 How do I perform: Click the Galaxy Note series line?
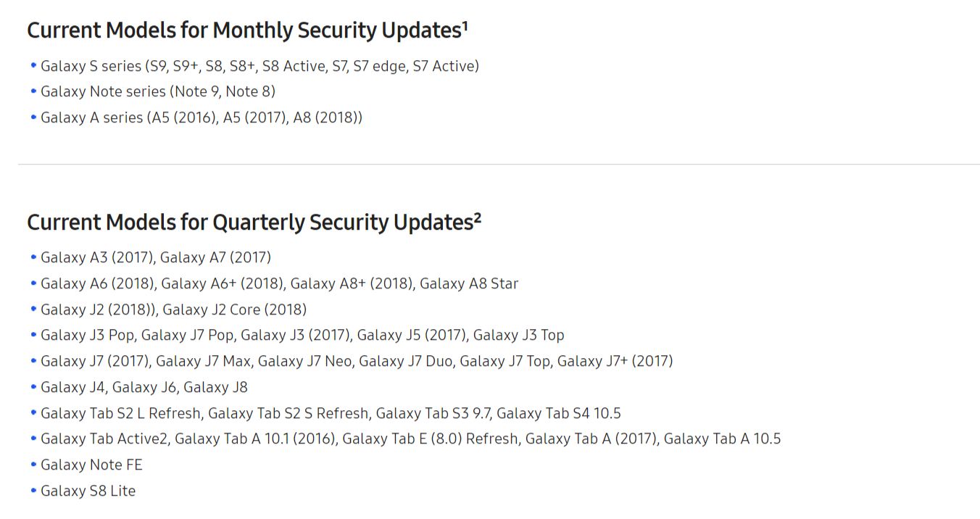157,92
